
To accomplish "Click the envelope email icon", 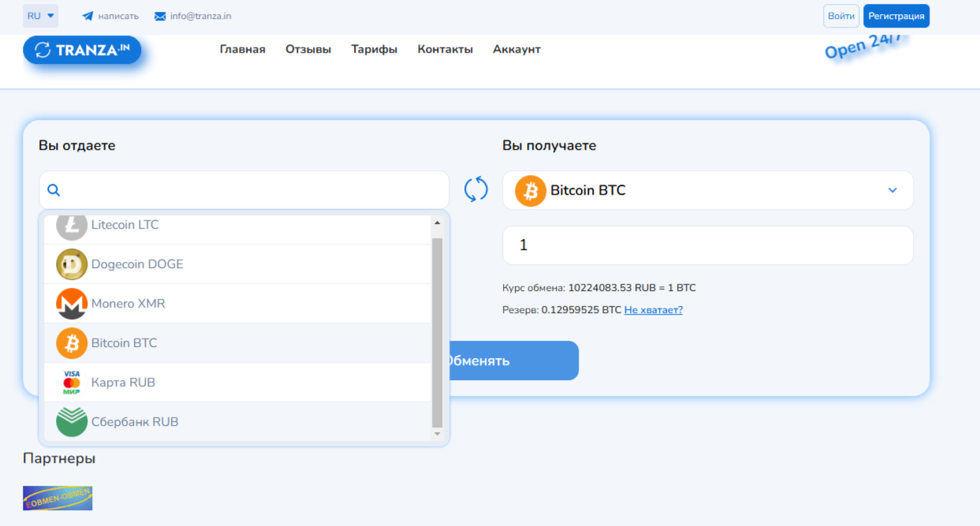I will [x=160, y=16].
